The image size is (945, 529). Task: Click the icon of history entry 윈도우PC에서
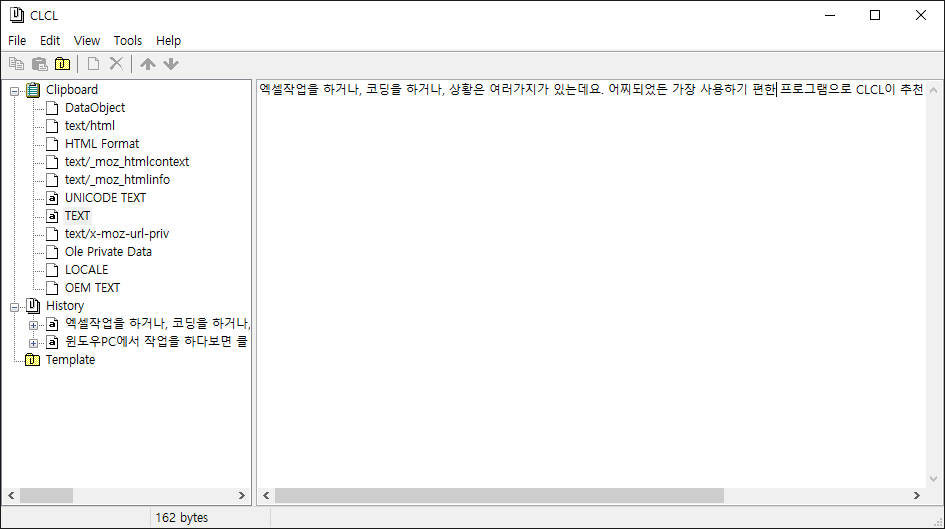(x=52, y=342)
